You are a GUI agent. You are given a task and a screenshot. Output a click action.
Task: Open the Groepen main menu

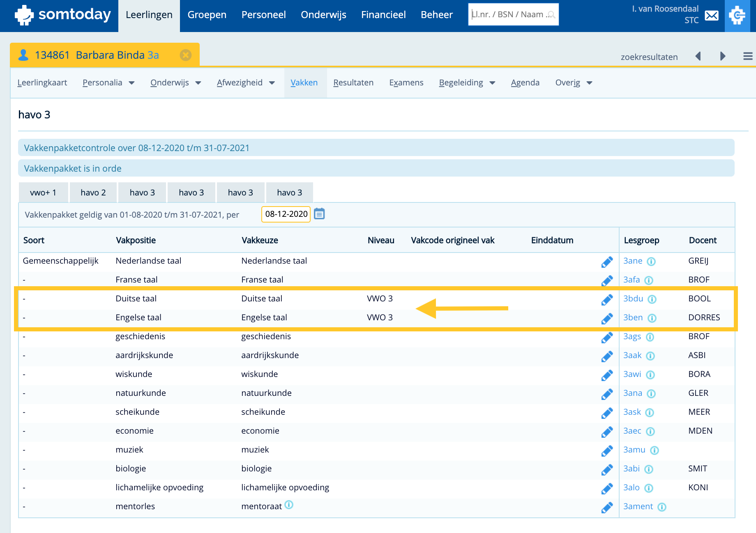coord(207,15)
